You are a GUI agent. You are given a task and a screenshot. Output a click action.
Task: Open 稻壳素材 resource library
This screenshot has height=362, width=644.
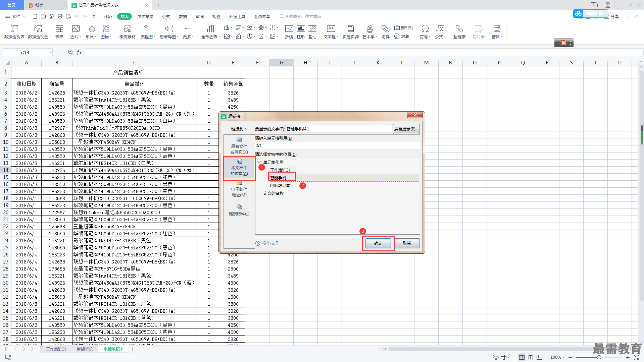tap(127, 32)
